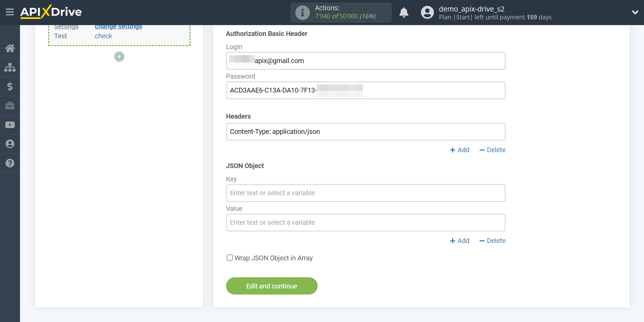Image resolution: width=644 pixels, height=322 pixels.
Task: Focus the Login input field
Action: [x=365, y=61]
